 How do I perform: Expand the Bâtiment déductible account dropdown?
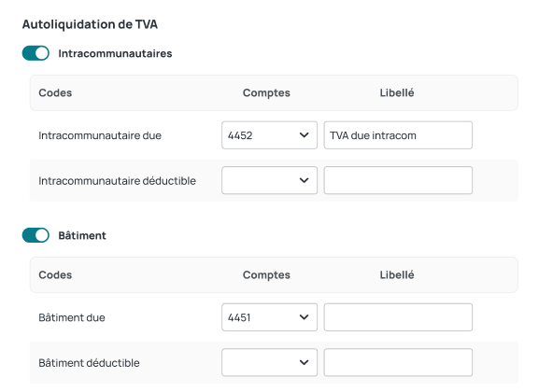click(x=269, y=362)
